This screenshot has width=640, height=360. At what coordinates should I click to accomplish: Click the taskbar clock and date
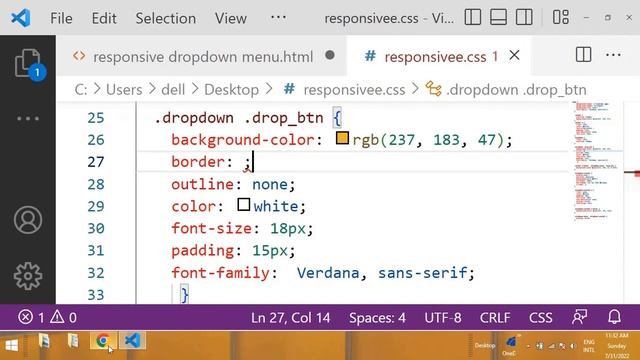tap(617, 346)
